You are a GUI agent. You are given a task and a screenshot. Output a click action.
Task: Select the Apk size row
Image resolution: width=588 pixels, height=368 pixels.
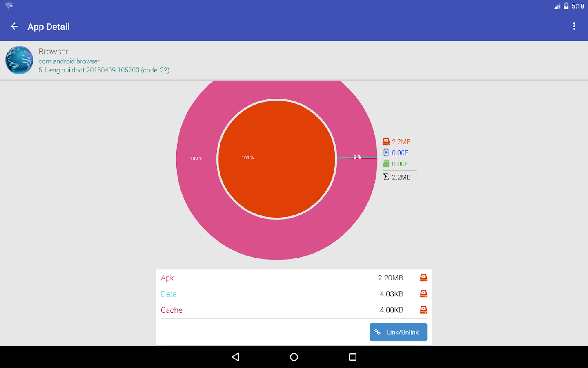[x=294, y=278]
